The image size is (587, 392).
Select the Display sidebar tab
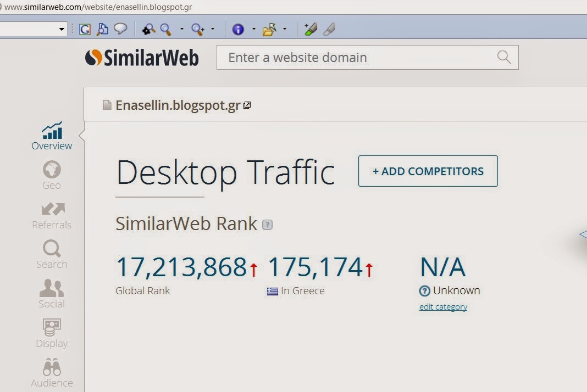click(x=52, y=333)
